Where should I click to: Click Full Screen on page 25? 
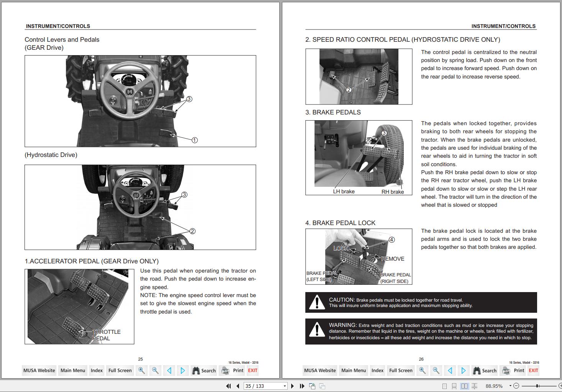click(x=120, y=370)
